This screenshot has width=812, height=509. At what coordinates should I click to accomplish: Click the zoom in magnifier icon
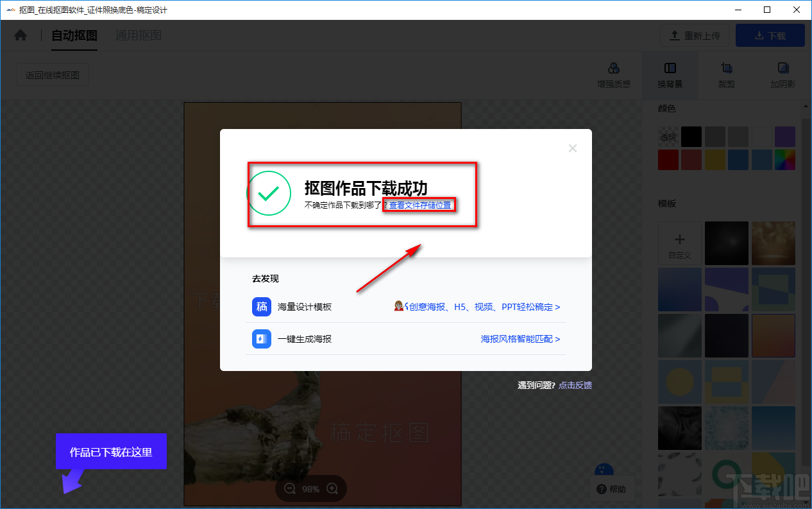coord(332,488)
